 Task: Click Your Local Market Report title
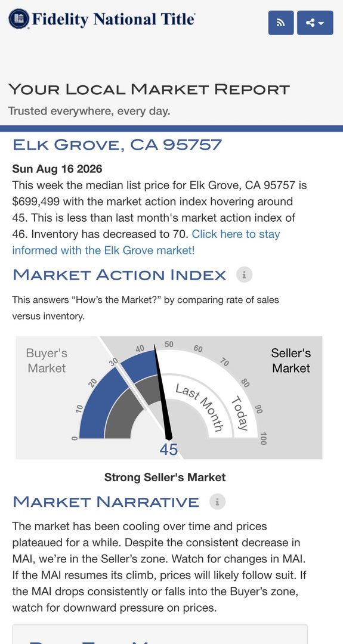click(x=149, y=89)
